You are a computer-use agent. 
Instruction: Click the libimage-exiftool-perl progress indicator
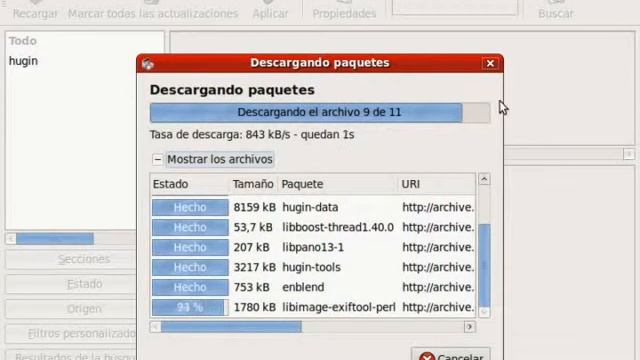point(190,307)
